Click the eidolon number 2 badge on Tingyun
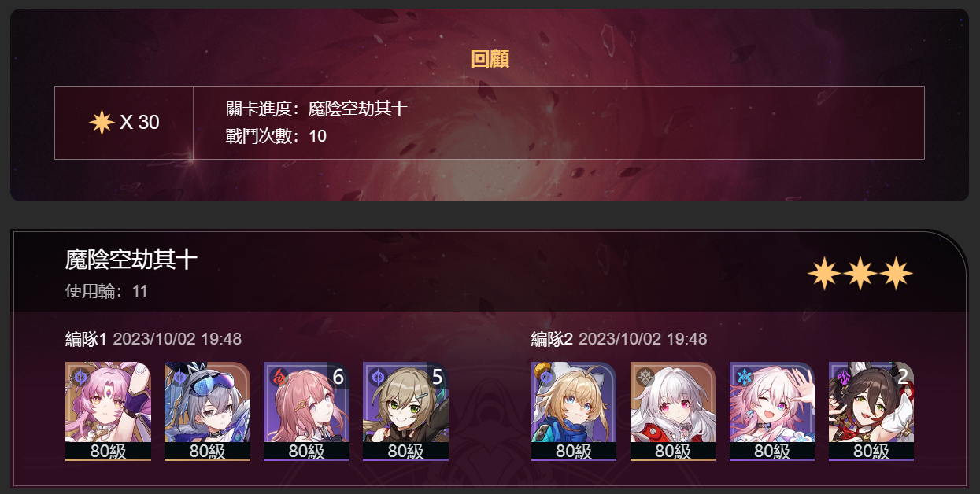980x494 pixels. coord(903,377)
